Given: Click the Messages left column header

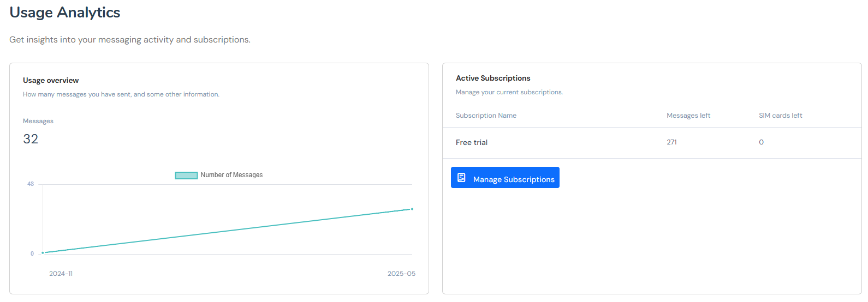Looking at the screenshot, I should pyautogui.click(x=688, y=116).
